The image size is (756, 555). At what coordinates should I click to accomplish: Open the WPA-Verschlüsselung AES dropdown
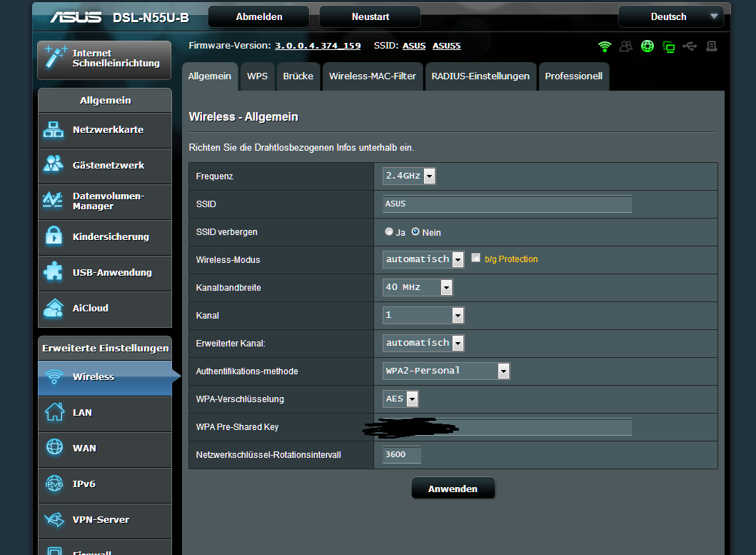400,399
